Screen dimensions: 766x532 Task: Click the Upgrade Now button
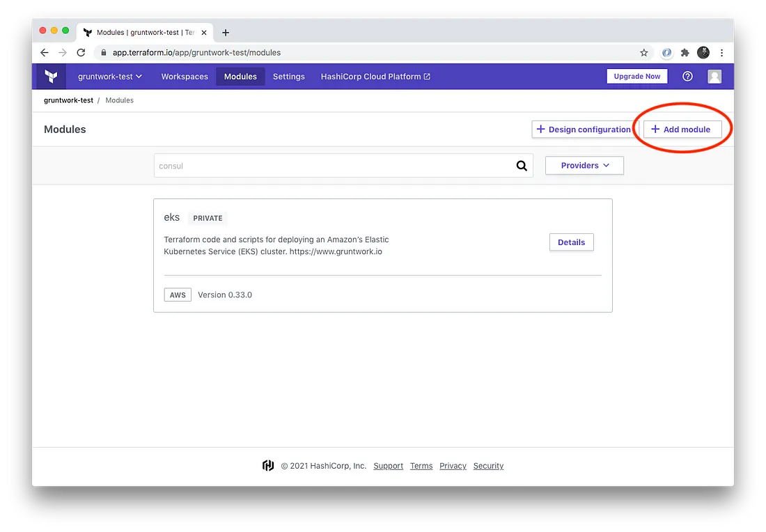click(x=637, y=76)
